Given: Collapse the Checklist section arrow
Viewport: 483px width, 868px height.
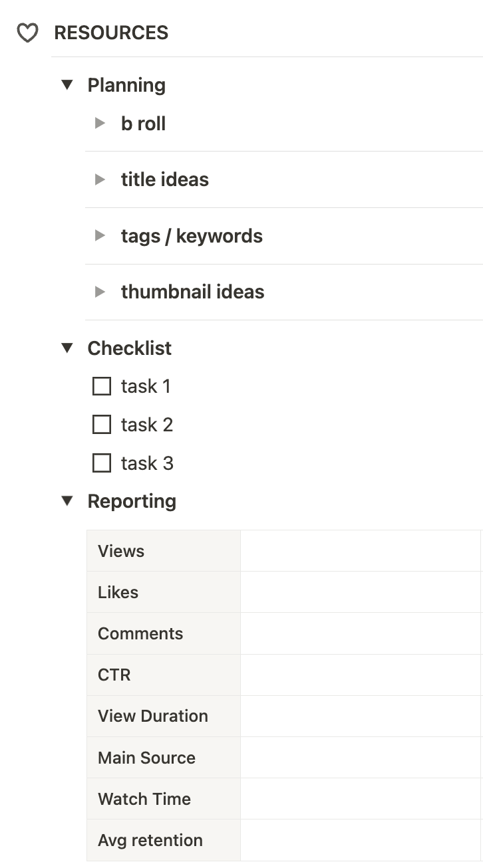Looking at the screenshot, I should (67, 348).
